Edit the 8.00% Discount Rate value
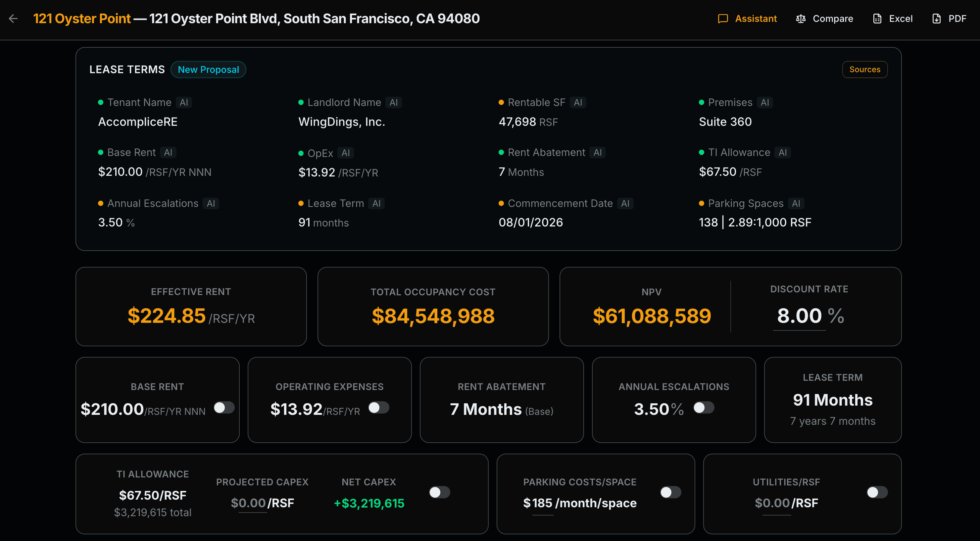Screen dimensions: 980x541 [x=800, y=315]
